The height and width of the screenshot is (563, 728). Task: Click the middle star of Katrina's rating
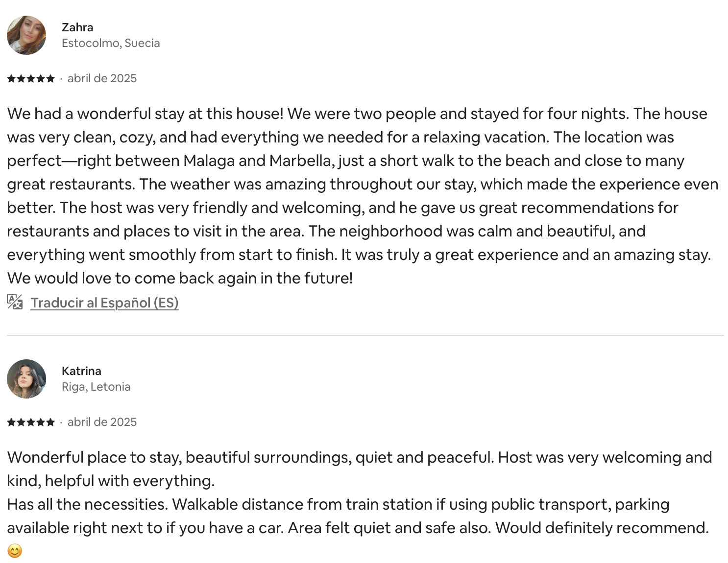[x=31, y=422]
